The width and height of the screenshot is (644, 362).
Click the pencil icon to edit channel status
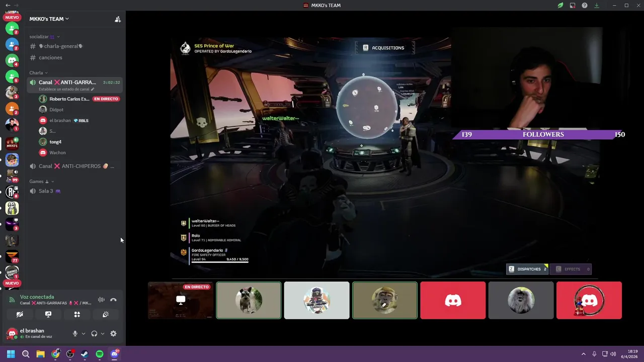pyautogui.click(x=92, y=89)
